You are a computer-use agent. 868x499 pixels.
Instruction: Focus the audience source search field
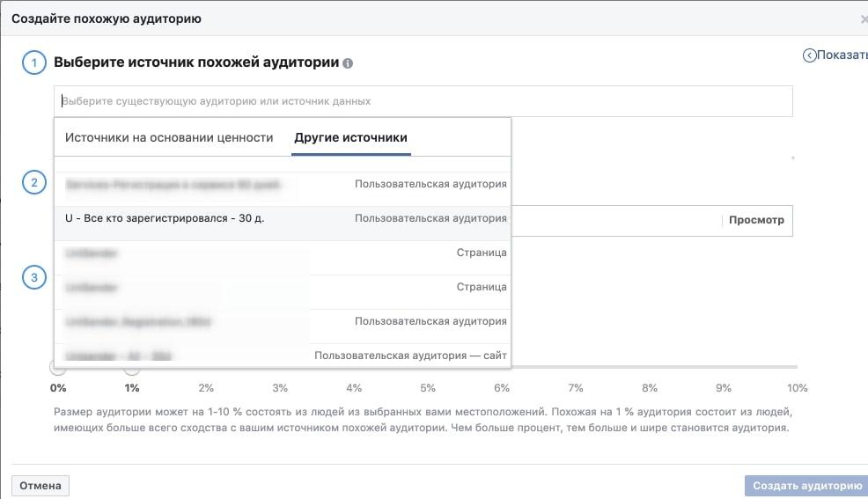tap(423, 101)
